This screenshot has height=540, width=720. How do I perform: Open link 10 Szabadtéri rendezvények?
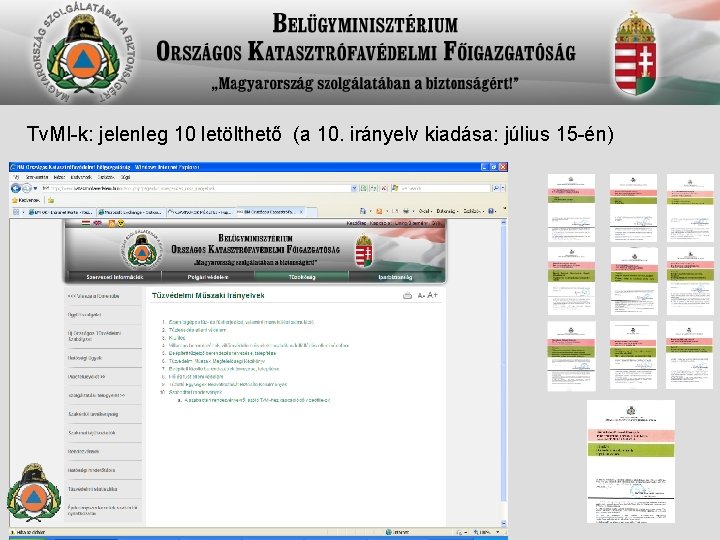point(195,392)
